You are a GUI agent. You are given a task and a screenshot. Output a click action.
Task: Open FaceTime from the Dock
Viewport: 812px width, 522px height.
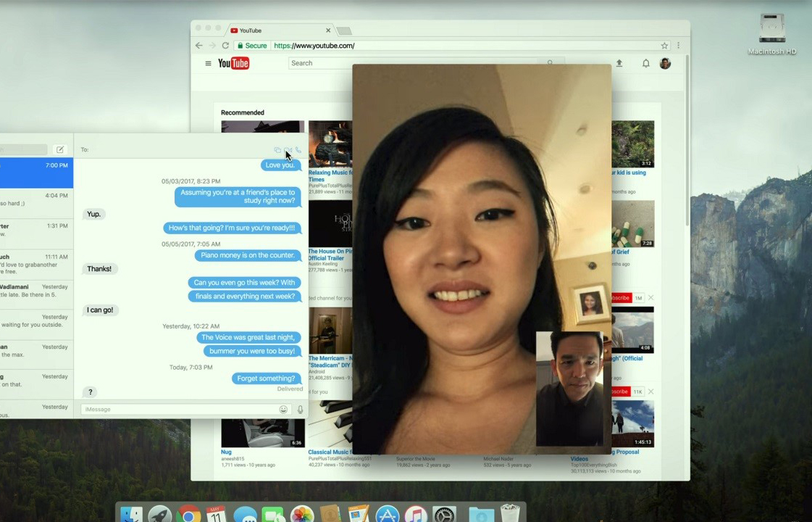pyautogui.click(x=273, y=515)
